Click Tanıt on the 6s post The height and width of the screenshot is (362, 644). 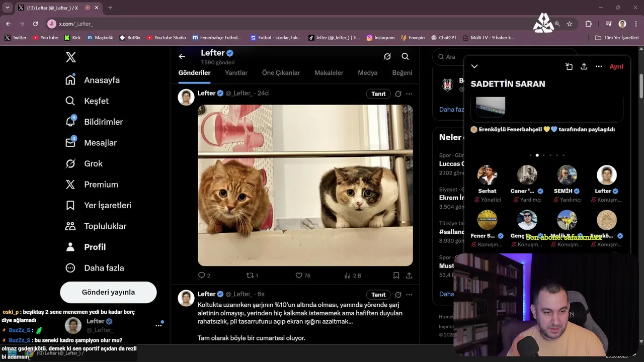[378, 295]
